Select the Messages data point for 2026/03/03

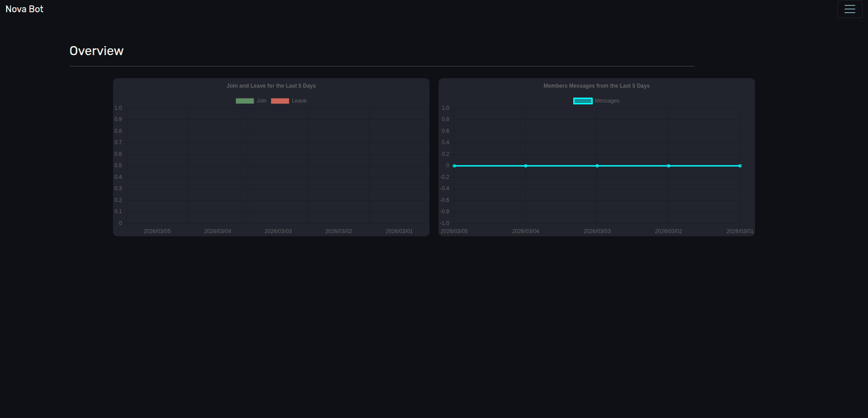[x=597, y=166]
